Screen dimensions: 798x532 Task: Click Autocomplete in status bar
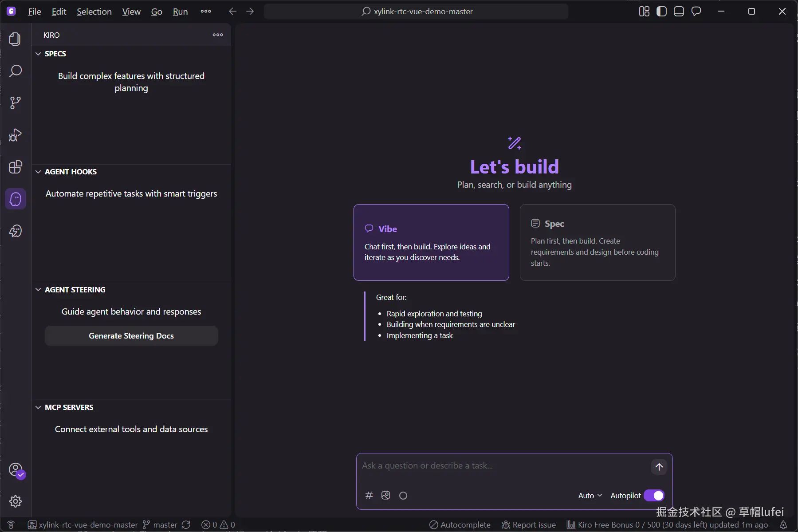(460, 525)
